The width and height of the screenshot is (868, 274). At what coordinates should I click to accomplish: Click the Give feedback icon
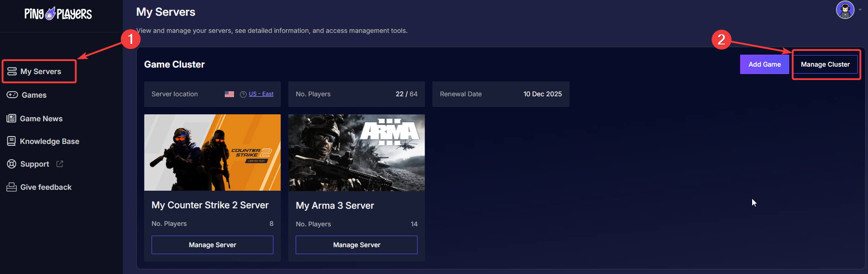point(12,187)
